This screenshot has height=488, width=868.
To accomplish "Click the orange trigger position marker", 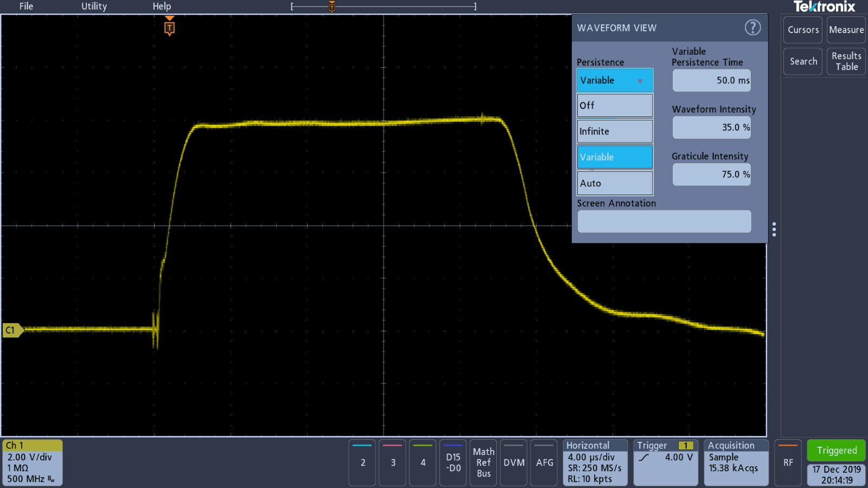I will (x=169, y=28).
